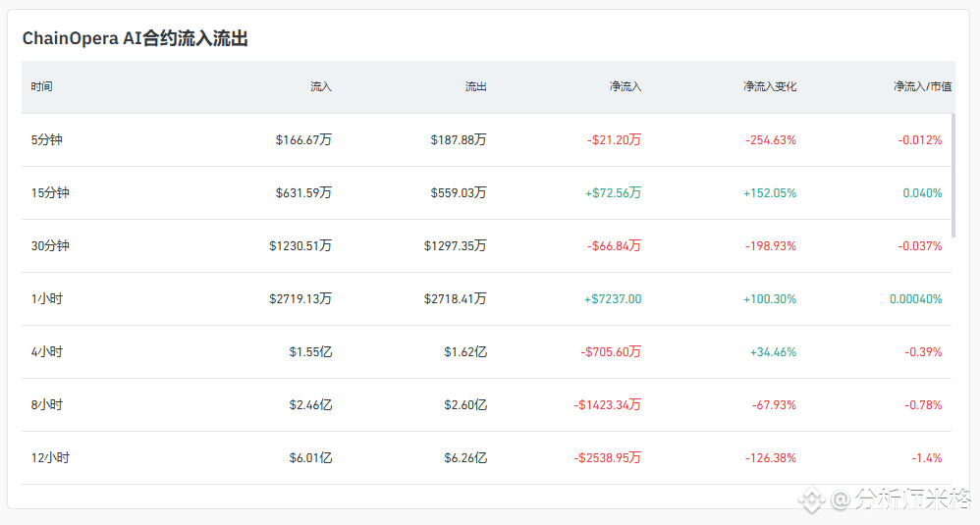
Task: Select the 15分钟 timeframe row
Action: coord(50,193)
